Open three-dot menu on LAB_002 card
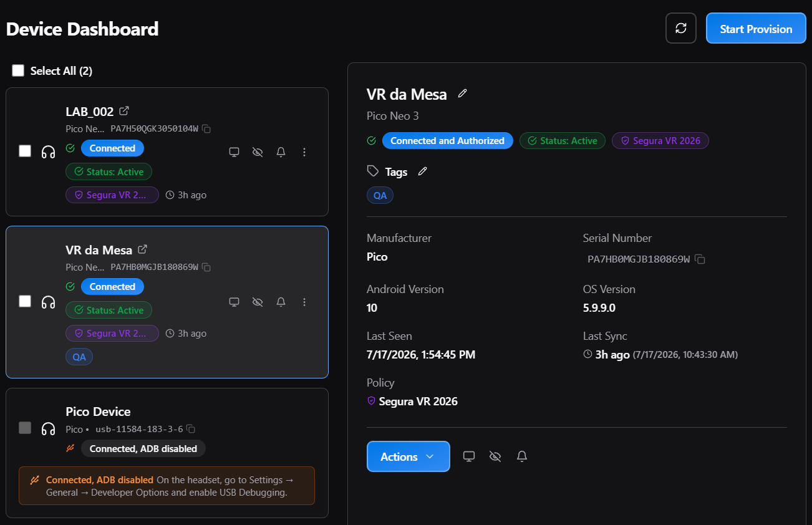 pyautogui.click(x=304, y=152)
